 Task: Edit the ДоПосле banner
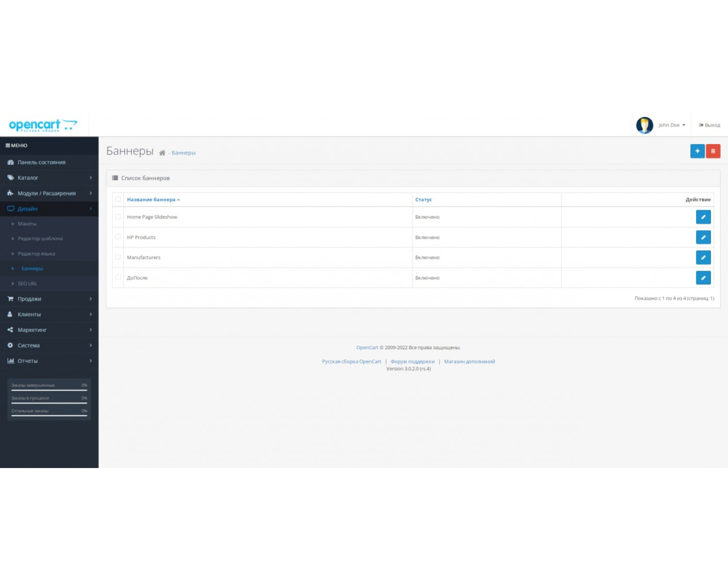(x=703, y=277)
